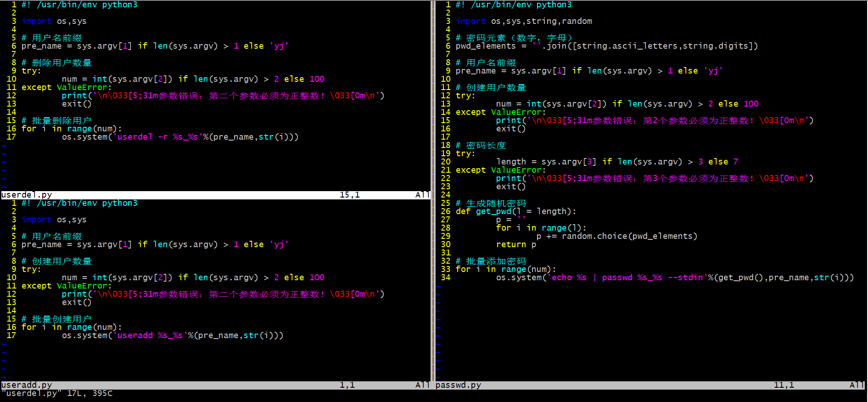Click 'exit()' on line 13 of userdel.py
This screenshot has height=402, width=868.
click(77, 104)
